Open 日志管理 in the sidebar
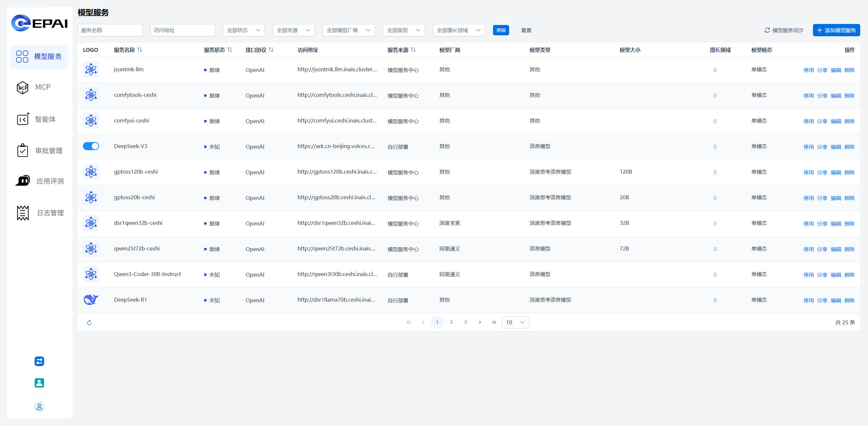868x426 pixels. coord(40,213)
